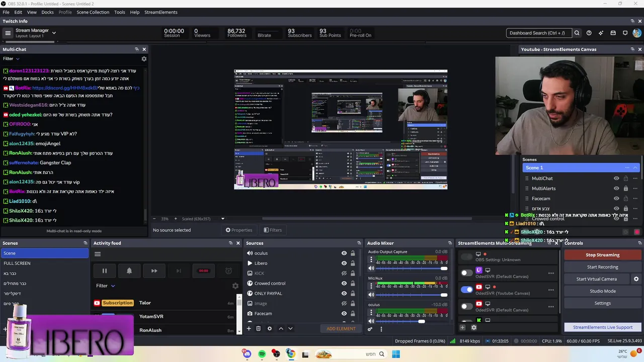Adjust the Mic/Aux volume slider
Screen dimensions: 644x362
[x=411, y=295]
